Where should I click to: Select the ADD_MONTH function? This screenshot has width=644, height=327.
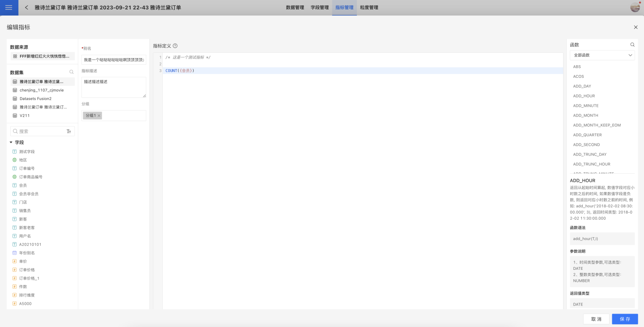[x=585, y=115]
